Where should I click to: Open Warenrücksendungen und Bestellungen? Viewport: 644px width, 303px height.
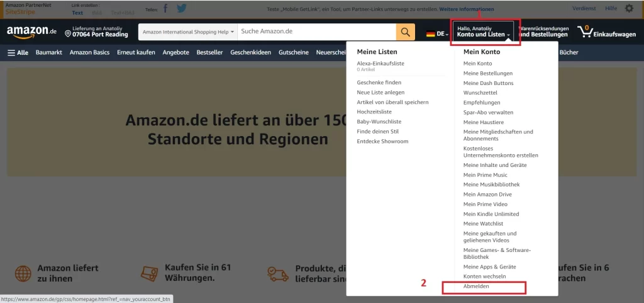click(x=544, y=31)
